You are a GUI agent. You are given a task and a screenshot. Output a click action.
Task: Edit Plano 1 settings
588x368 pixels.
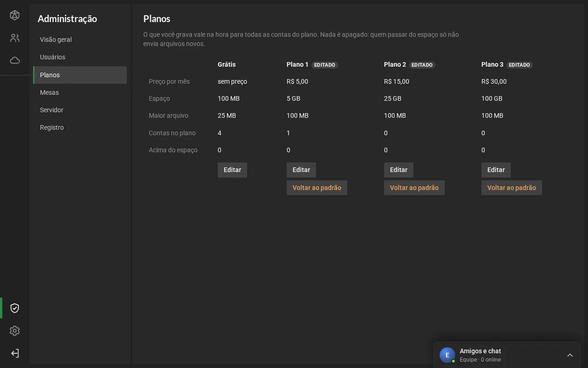[x=301, y=170]
